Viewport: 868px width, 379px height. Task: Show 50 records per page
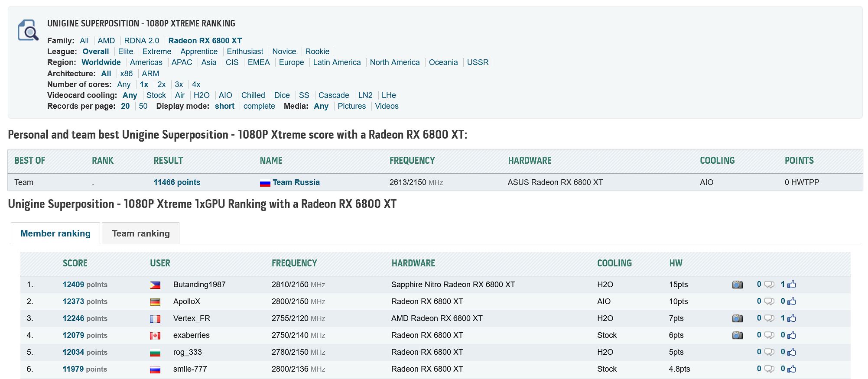pos(143,106)
